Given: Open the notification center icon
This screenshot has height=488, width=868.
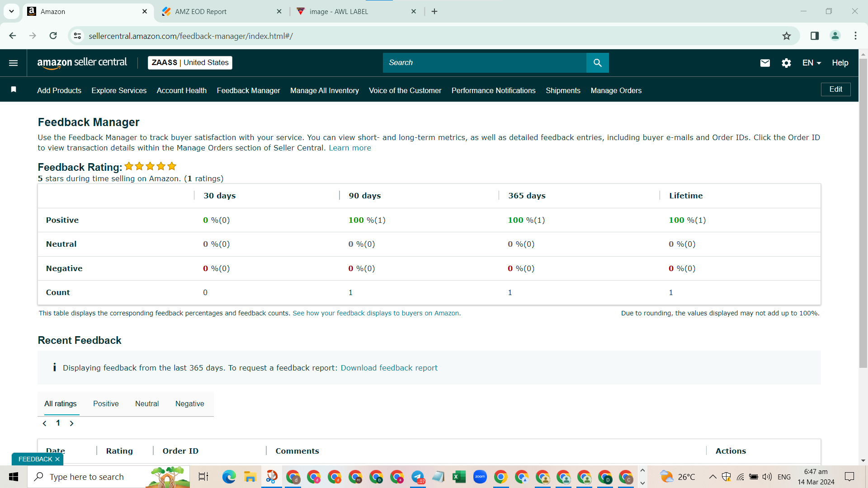Looking at the screenshot, I should 849,477.
